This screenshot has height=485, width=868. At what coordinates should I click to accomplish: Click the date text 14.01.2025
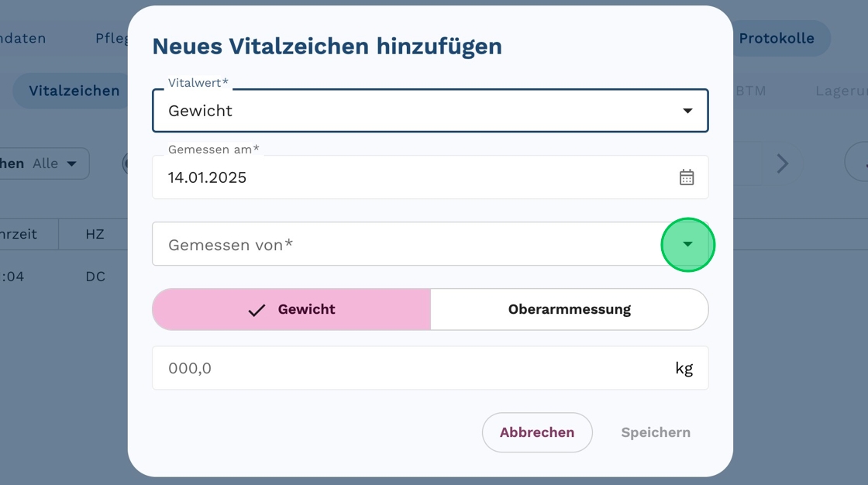point(208,177)
